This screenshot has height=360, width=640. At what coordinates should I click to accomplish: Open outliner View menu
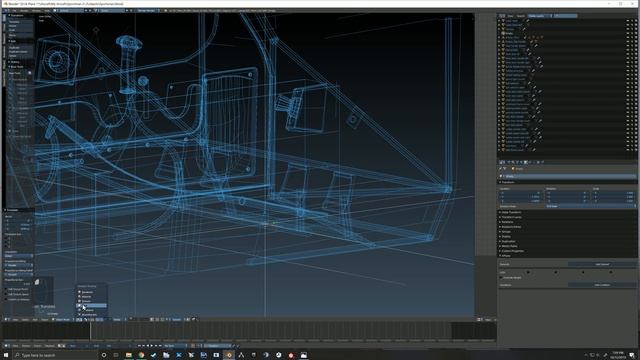click(x=510, y=16)
